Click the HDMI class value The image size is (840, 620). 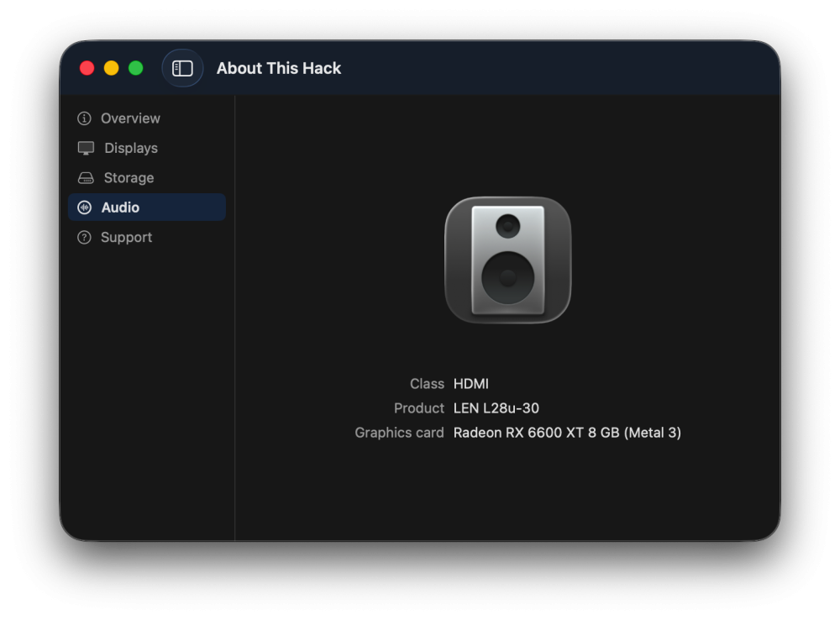[x=471, y=384]
